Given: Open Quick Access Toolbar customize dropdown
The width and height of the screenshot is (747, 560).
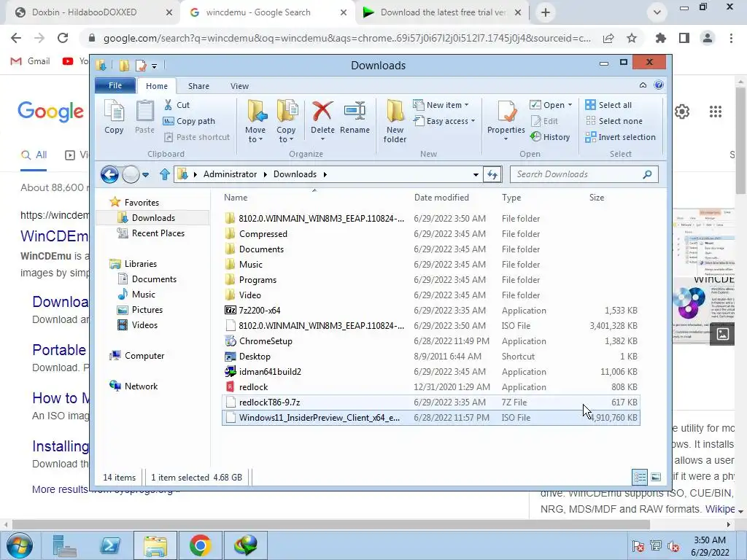Looking at the screenshot, I should [x=155, y=66].
